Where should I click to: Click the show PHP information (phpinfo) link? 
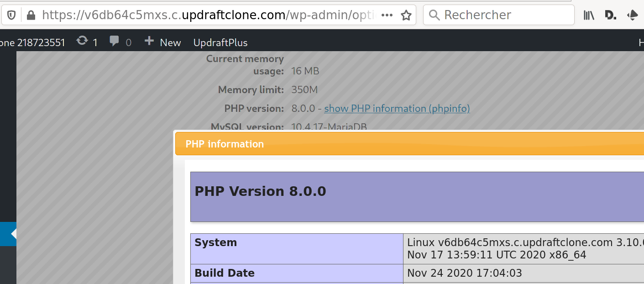click(397, 108)
